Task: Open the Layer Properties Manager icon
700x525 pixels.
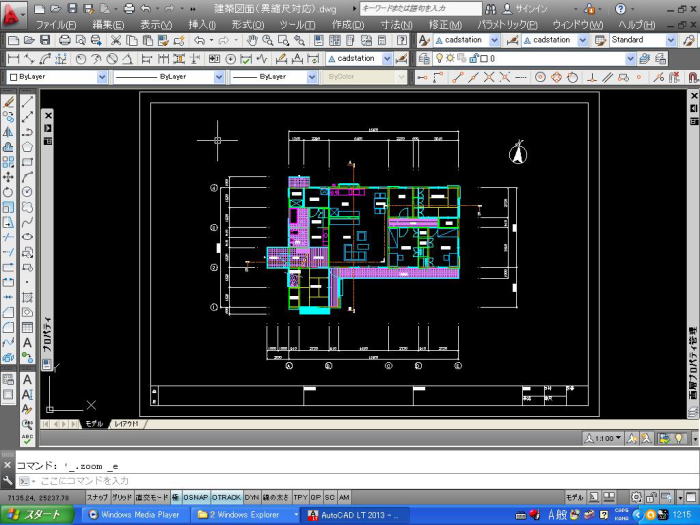Action: point(424,58)
